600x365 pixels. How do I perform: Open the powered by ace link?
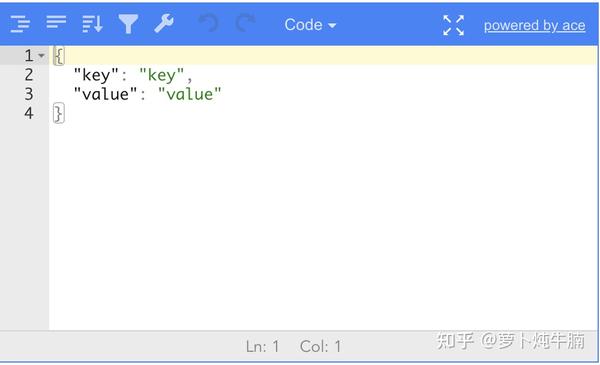534,26
